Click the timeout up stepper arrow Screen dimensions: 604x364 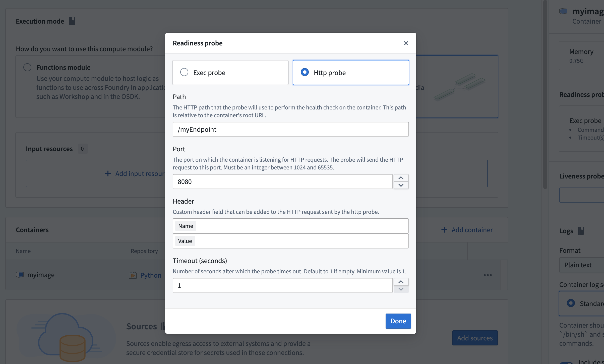[401, 282]
